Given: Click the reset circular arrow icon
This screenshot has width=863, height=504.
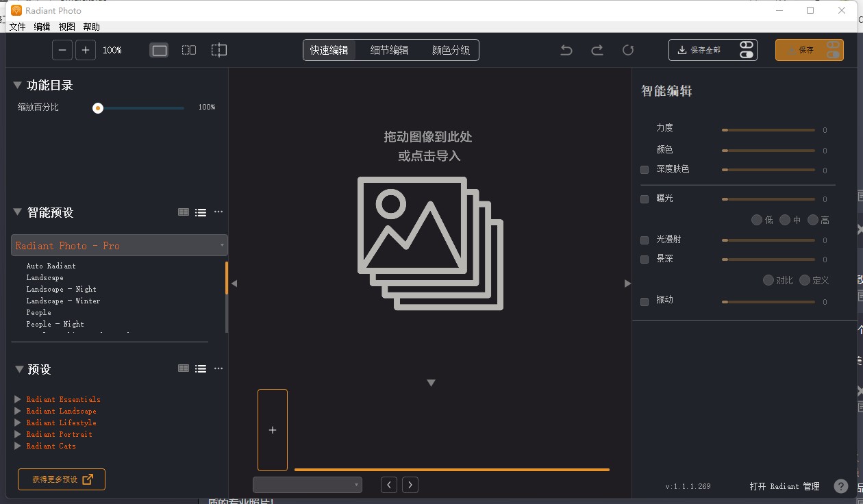Looking at the screenshot, I should click(x=628, y=50).
